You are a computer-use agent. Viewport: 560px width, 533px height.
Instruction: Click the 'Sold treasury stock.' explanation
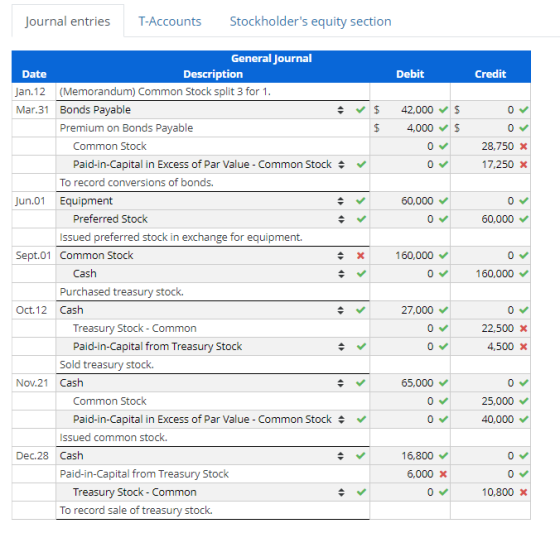coord(106,364)
